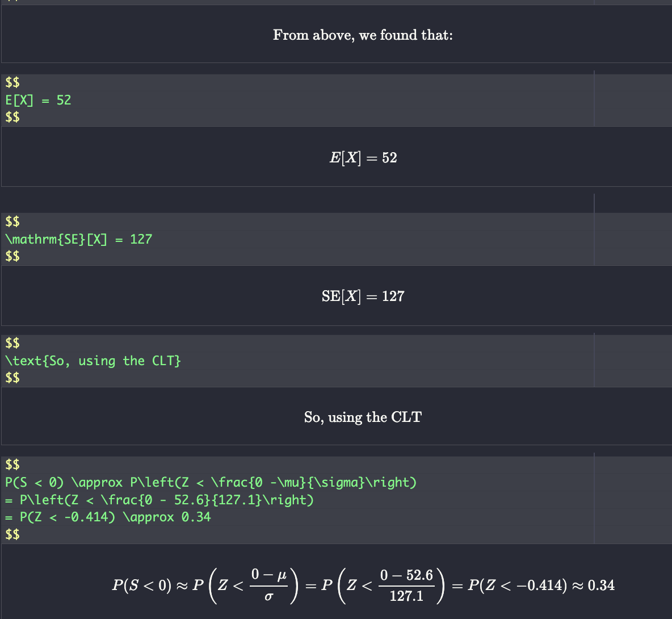Click the opening $$ above E[X] = 52 code
The image size is (672, 619).
tap(12, 83)
